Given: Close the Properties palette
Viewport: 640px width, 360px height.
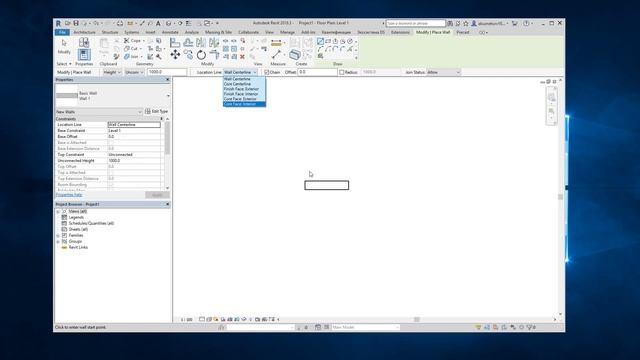Looking at the screenshot, I should click(x=167, y=80).
